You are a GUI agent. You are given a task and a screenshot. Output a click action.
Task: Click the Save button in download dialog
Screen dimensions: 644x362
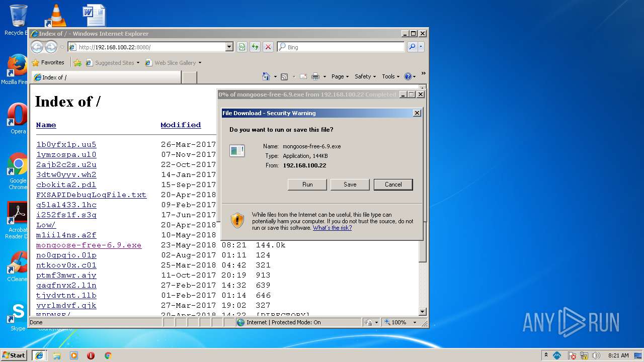(350, 185)
